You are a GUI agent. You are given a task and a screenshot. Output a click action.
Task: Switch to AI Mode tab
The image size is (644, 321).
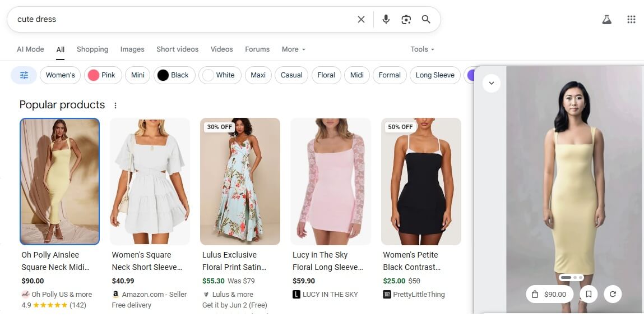tap(30, 49)
